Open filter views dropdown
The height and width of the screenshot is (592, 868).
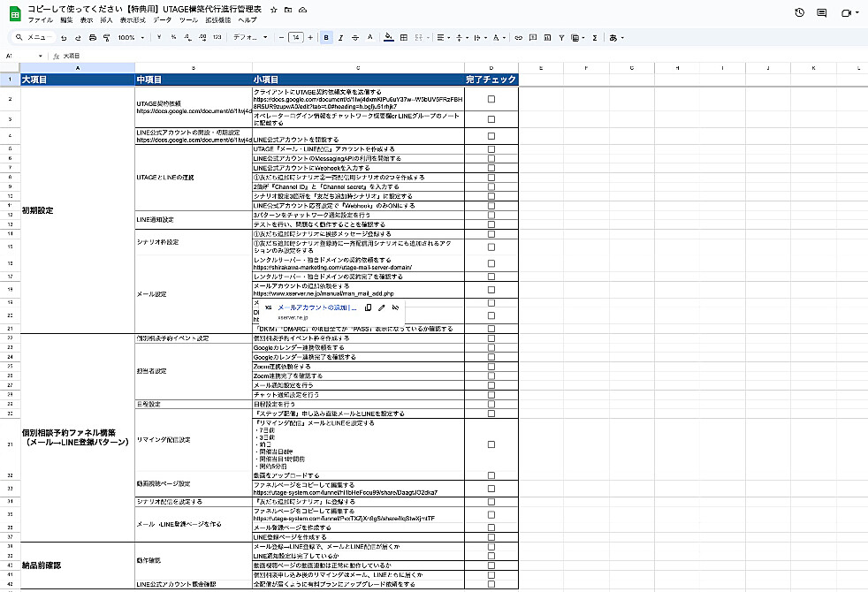pos(577,38)
